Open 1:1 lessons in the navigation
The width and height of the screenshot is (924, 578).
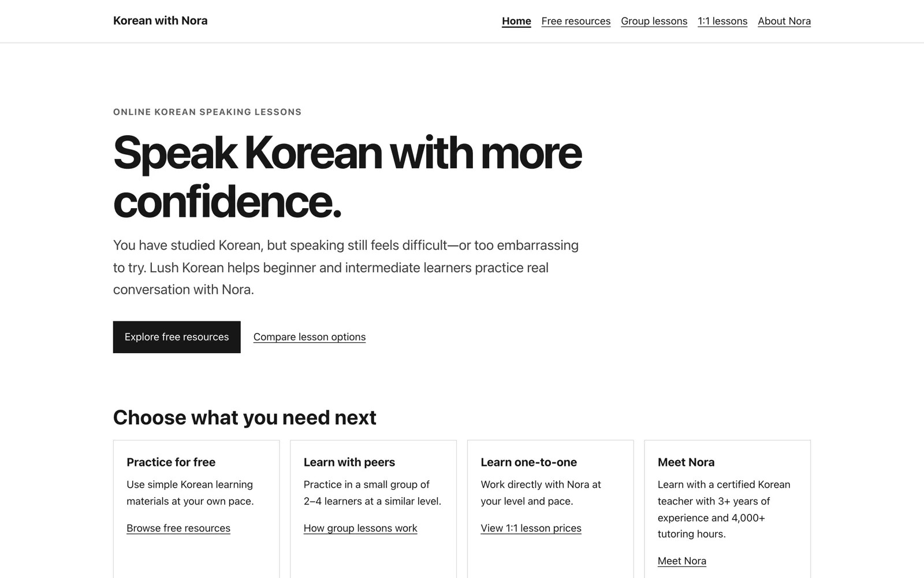(x=722, y=21)
